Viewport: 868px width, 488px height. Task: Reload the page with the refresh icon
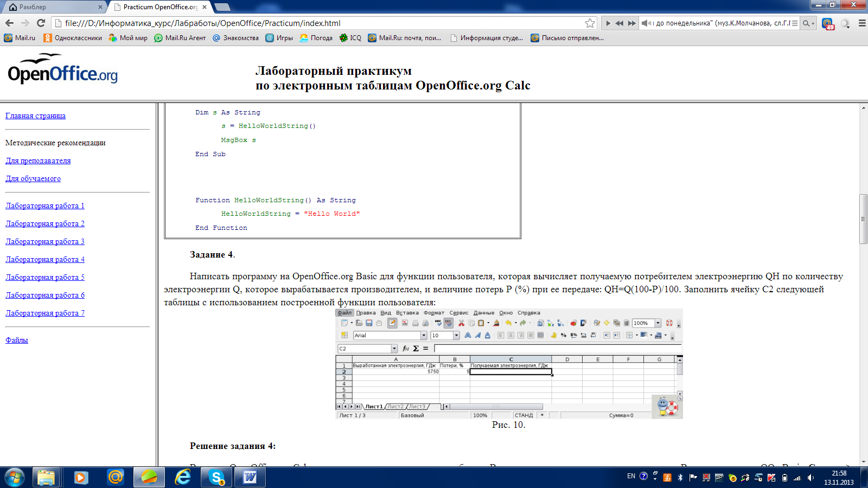(x=41, y=23)
